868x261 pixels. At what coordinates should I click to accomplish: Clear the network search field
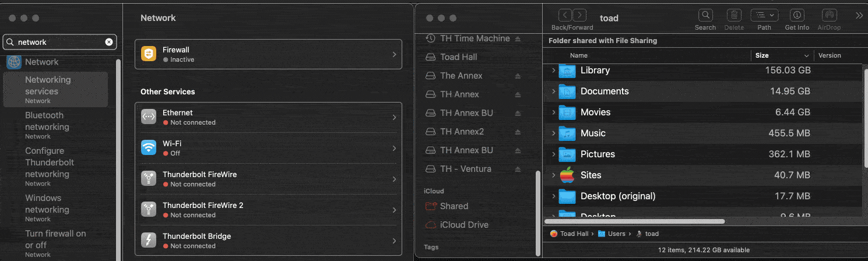(109, 42)
